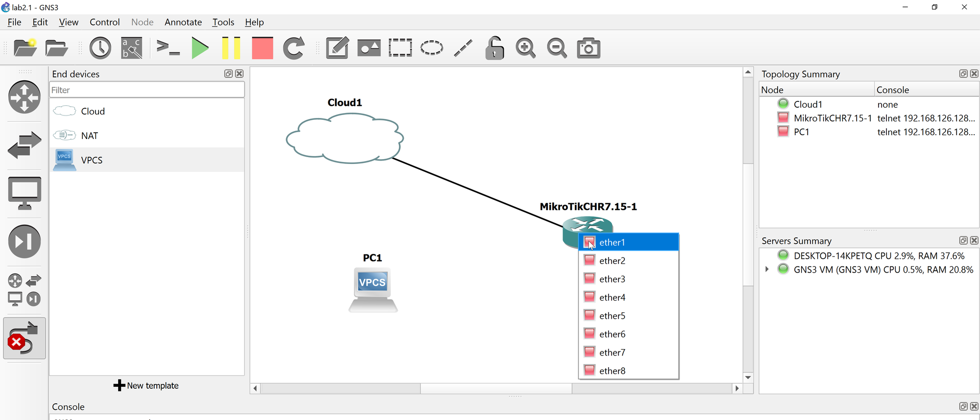The height and width of the screenshot is (420, 980).
Task: Float the Topology Summary panel
Action: pos(963,73)
